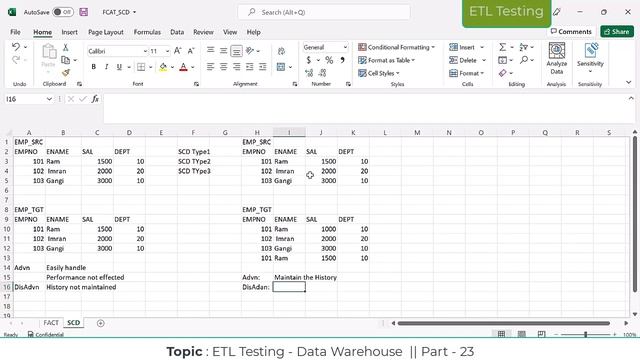Switch to the Page Layout tab
This screenshot has width=640, height=360.
click(x=106, y=32)
